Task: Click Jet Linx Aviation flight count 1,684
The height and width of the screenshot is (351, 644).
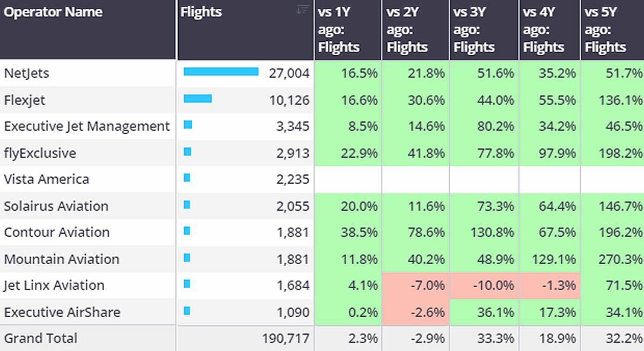Action: 292,286
